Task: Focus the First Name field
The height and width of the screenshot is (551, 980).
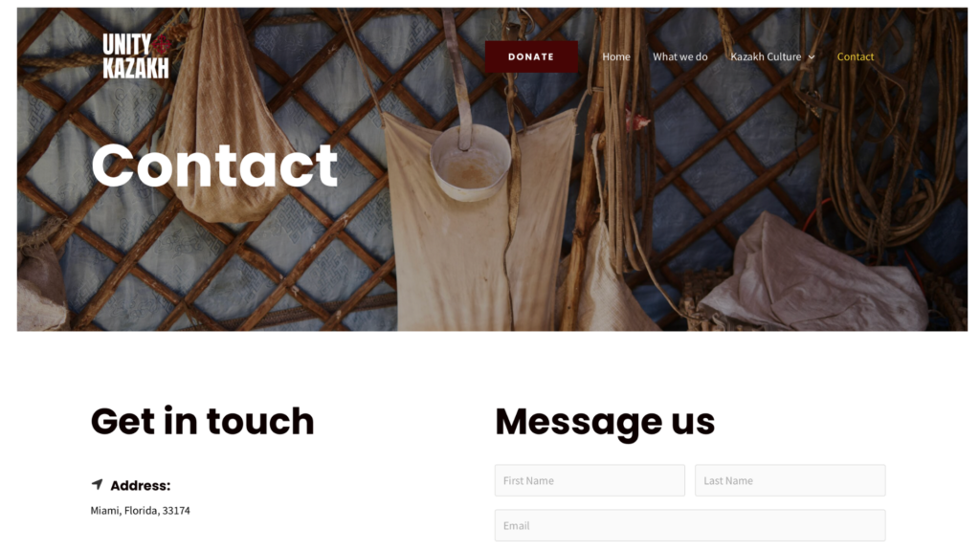Action: (x=590, y=480)
